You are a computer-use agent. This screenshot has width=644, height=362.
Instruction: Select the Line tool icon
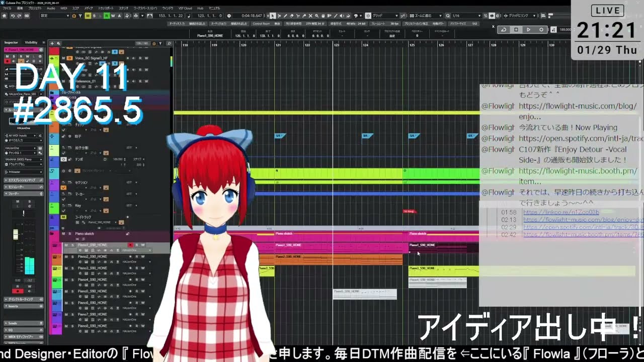coord(336,16)
